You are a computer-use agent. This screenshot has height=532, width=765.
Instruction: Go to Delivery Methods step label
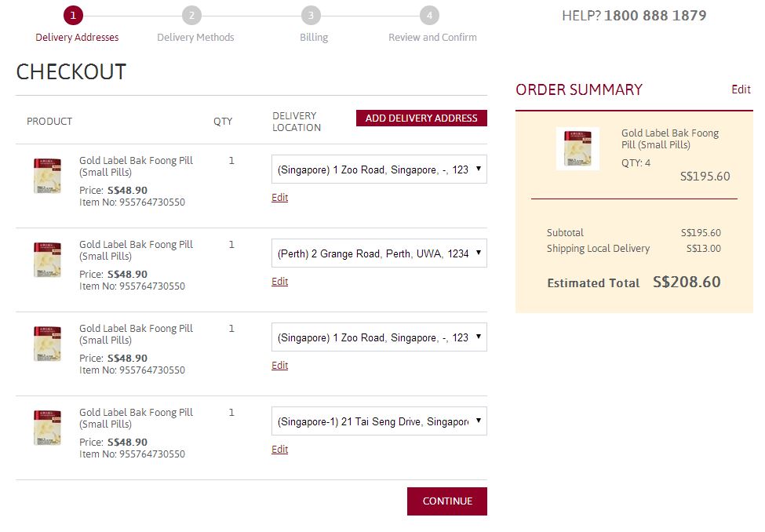tap(195, 37)
